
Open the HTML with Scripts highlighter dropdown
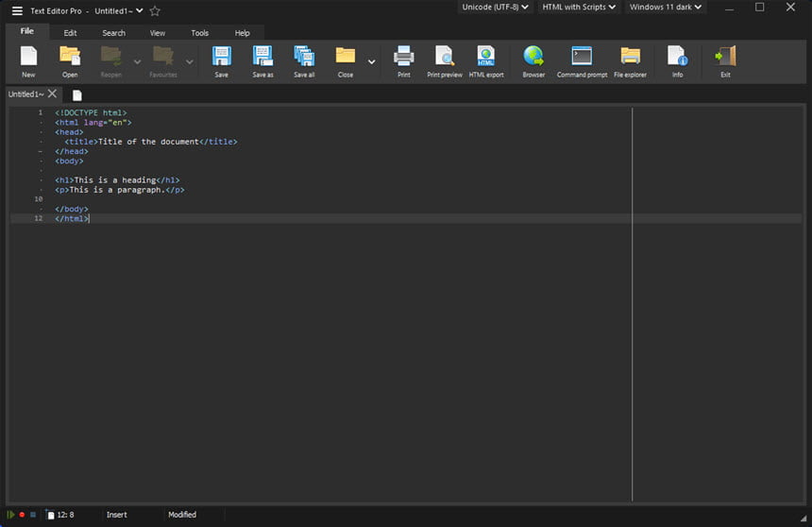pos(579,7)
